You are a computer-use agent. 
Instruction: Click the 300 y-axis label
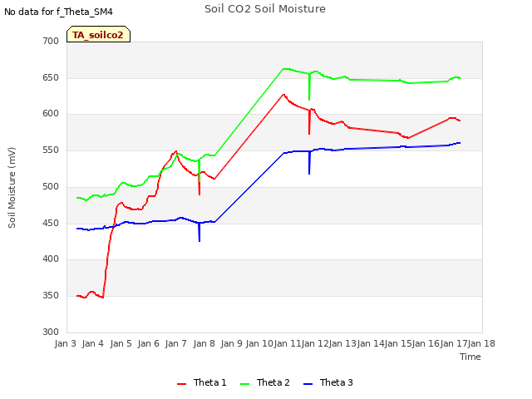click(x=51, y=332)
